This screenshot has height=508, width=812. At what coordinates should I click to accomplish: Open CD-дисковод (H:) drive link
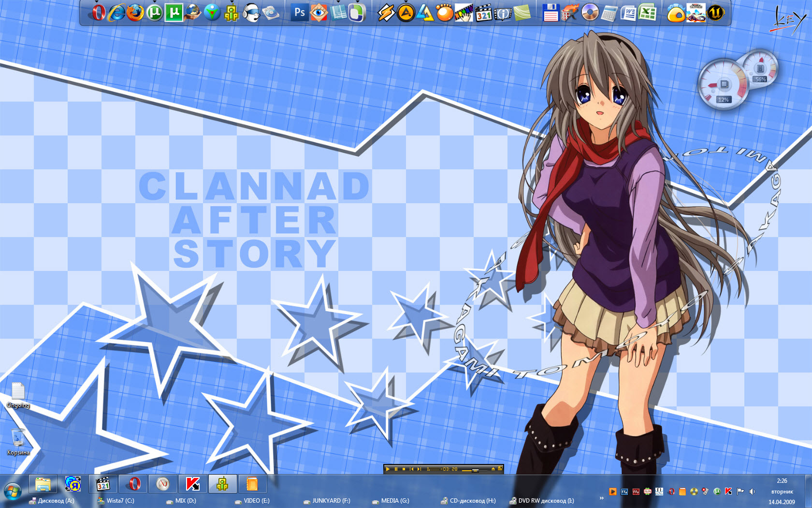468,501
